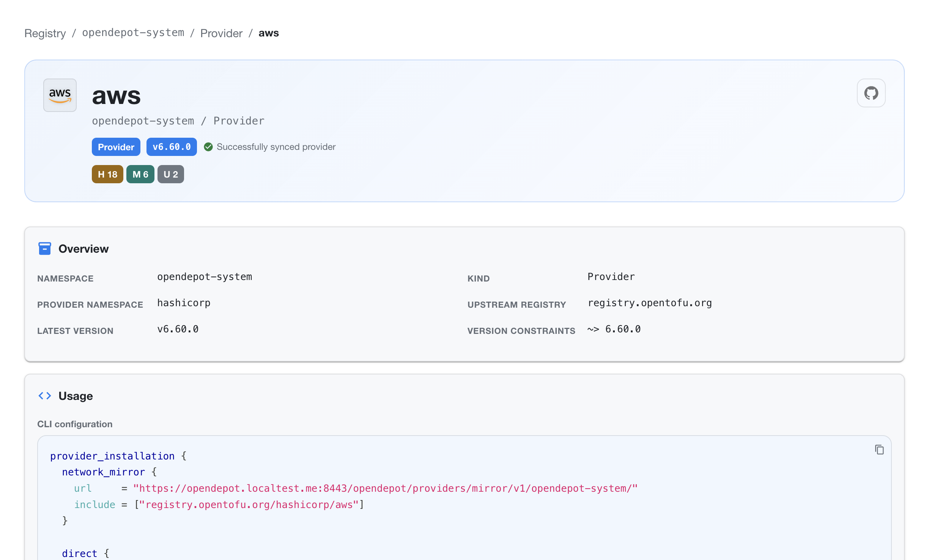This screenshot has width=929, height=560.
Task: Click the hashicorp provider namespace value
Action: coord(184,303)
